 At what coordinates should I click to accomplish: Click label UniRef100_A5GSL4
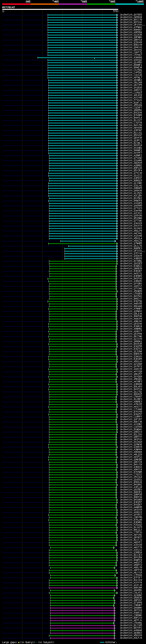131,239
